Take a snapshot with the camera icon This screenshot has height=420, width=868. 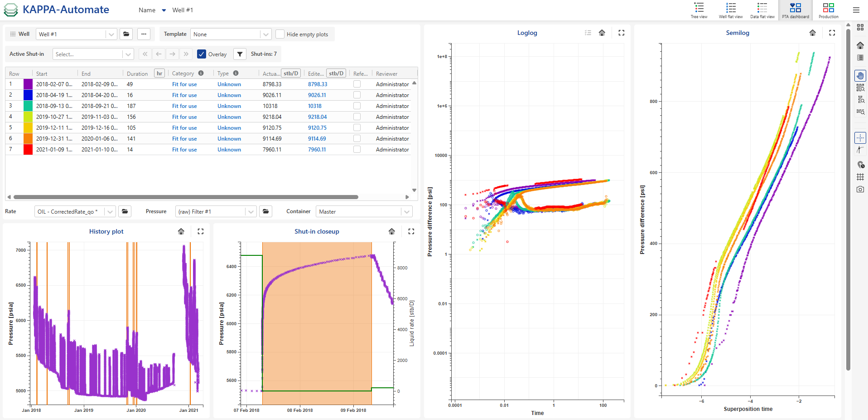[x=860, y=189]
